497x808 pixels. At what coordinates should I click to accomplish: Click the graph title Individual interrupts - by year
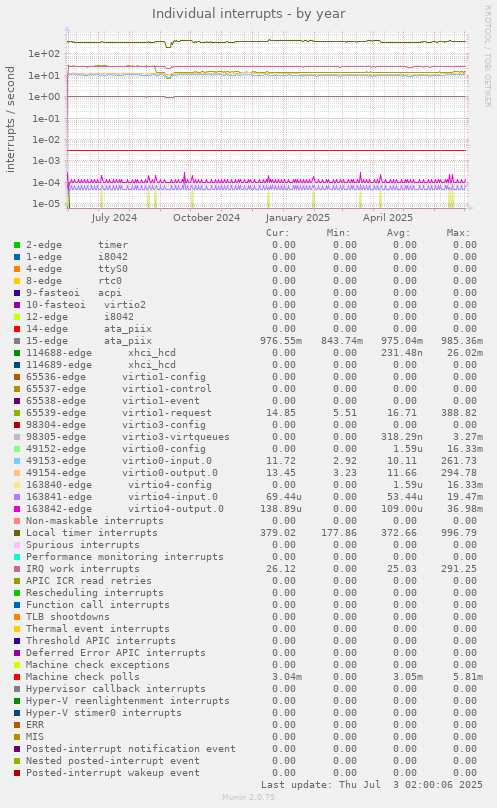[x=248, y=13]
